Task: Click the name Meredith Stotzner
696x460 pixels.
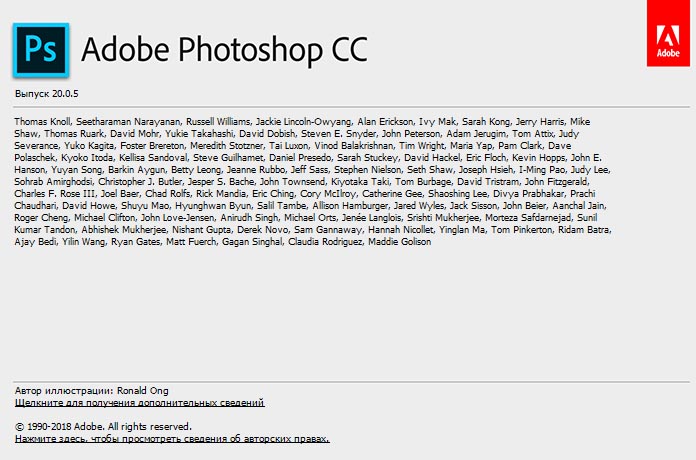Action: pyautogui.click(x=226, y=146)
